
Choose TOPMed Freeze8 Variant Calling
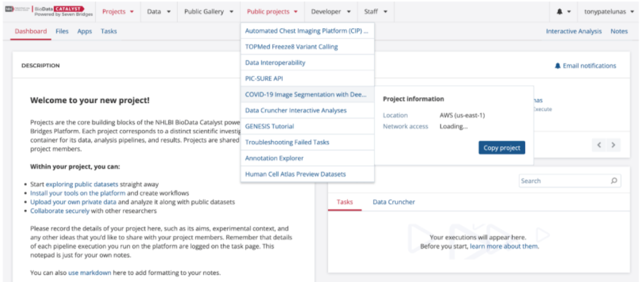point(308,47)
